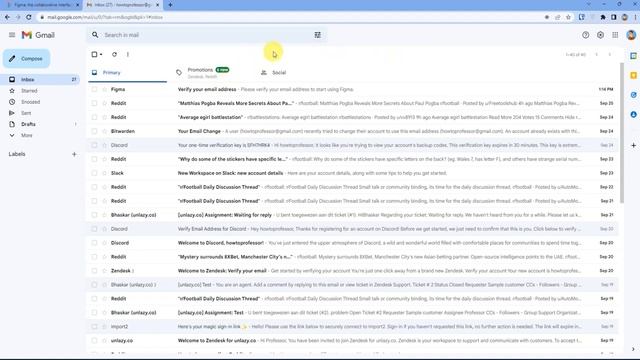640x360 pixels.
Task: Open Bhaskar Assignment Waiting for reply email
Action: tap(353, 215)
